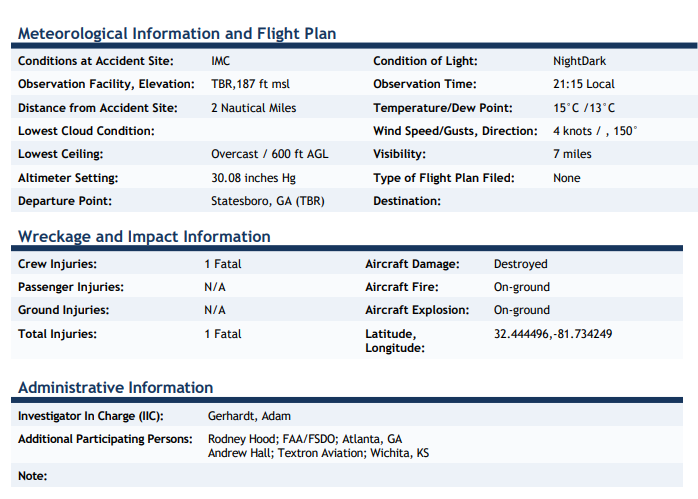Viewport: 698px width, 499px height.
Task: Select the Andrew Hall Textron Aviation line
Action: 318,453
